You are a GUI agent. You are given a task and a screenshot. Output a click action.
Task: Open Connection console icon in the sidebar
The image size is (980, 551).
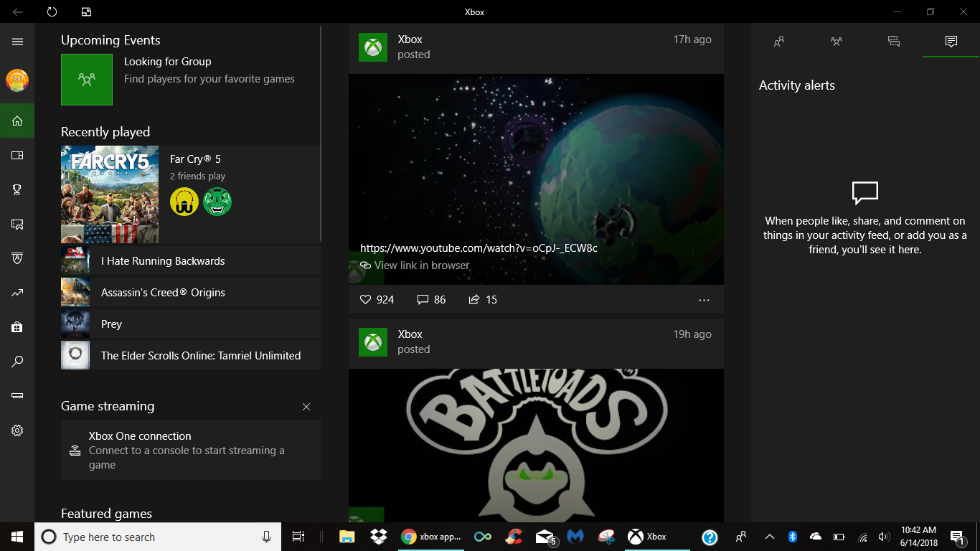(x=17, y=396)
